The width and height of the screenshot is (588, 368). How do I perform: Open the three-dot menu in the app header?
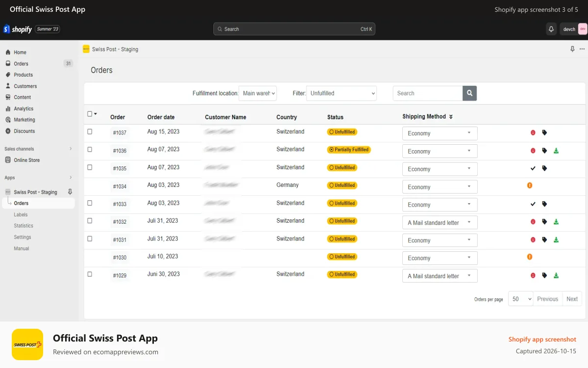tap(582, 49)
